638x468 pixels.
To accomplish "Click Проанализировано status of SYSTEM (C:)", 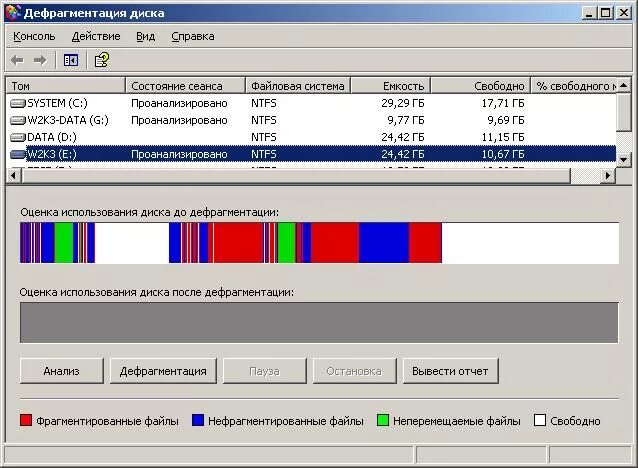I will click(x=179, y=103).
